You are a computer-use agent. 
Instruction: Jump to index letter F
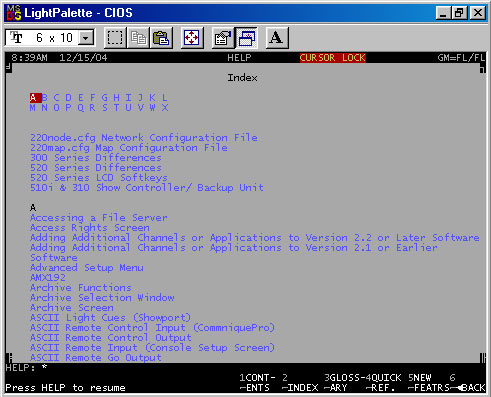(93, 98)
